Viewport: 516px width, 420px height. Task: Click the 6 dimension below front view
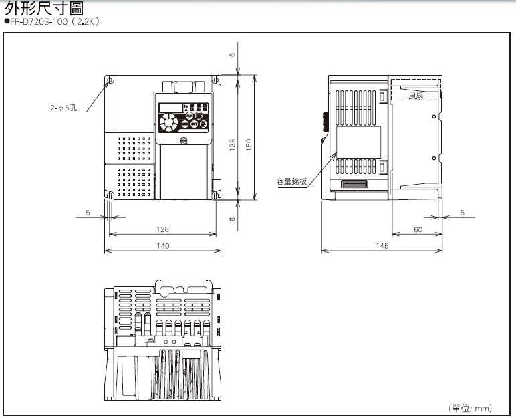pyautogui.click(x=233, y=219)
